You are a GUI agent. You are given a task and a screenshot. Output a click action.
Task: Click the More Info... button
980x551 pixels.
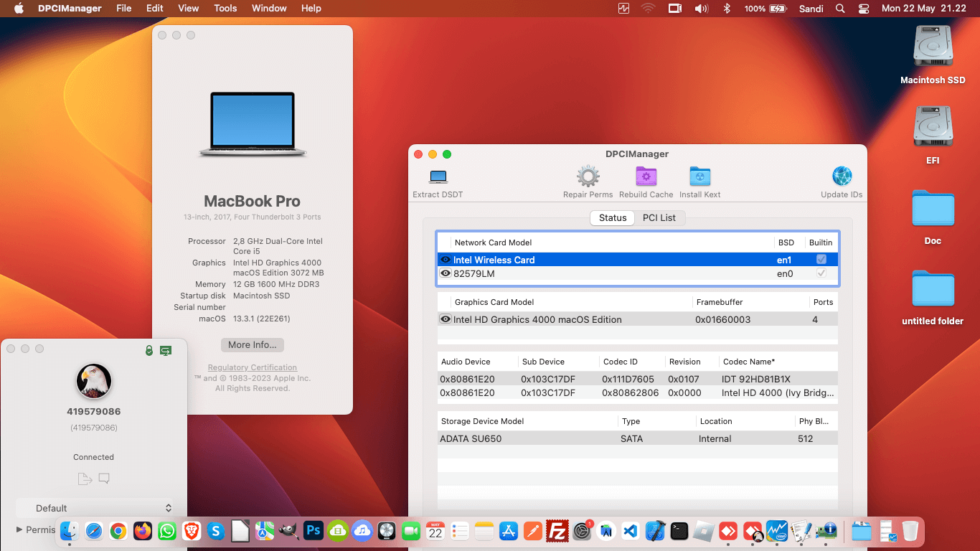pos(252,345)
